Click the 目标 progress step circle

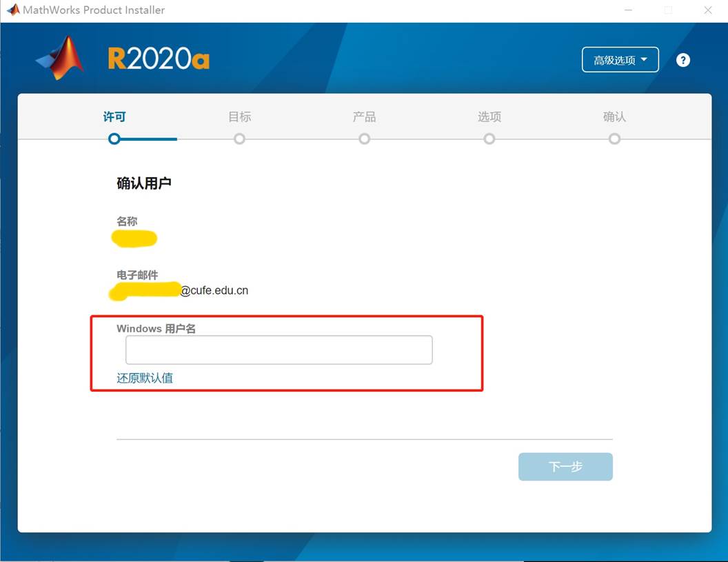click(240, 139)
